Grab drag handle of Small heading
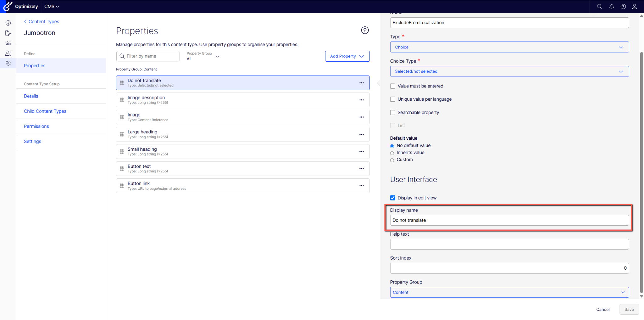 pyautogui.click(x=122, y=152)
